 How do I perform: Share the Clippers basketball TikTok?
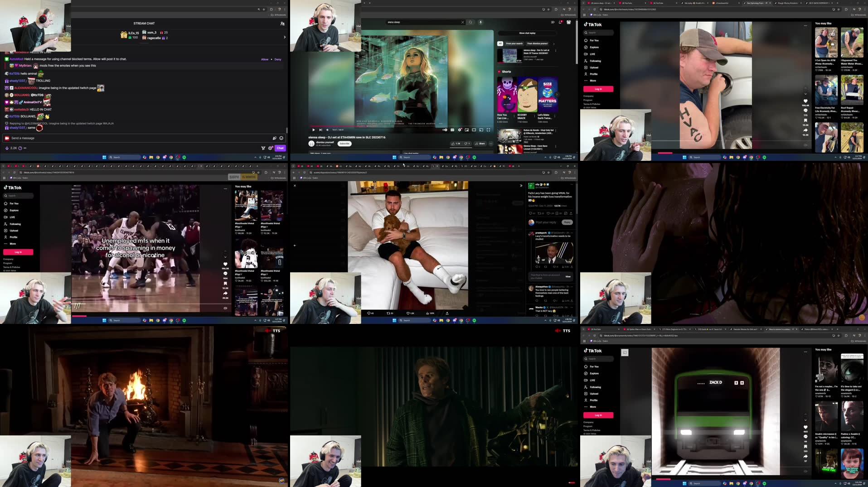[225, 293]
